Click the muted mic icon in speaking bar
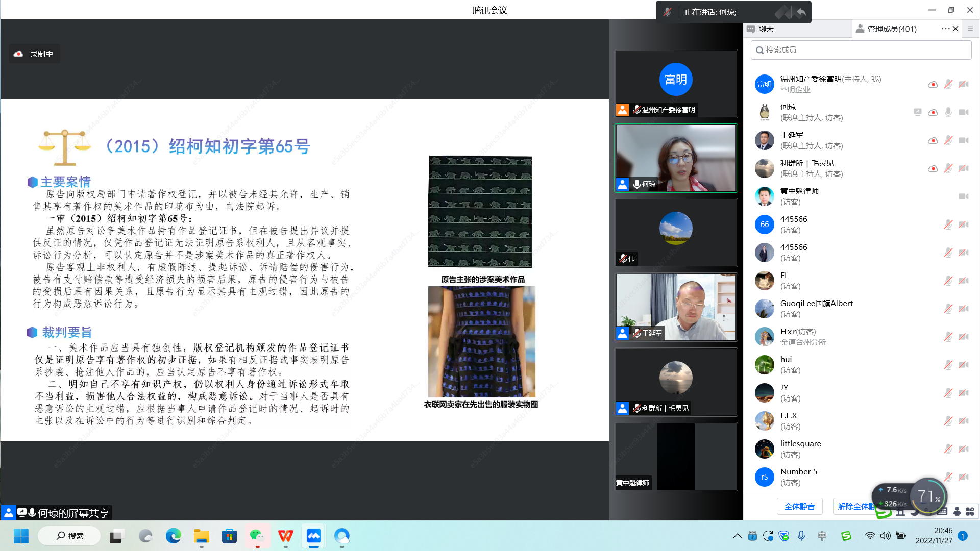 (667, 12)
